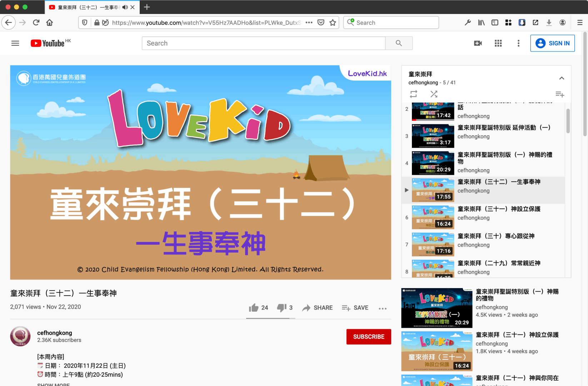Open a new browser tab
588x386 pixels.
147,7
